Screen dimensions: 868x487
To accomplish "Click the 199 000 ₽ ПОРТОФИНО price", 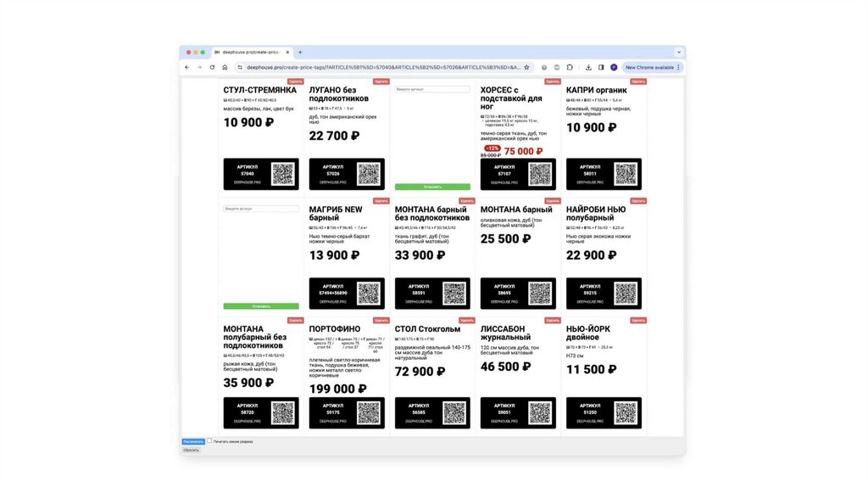I will point(337,389).
